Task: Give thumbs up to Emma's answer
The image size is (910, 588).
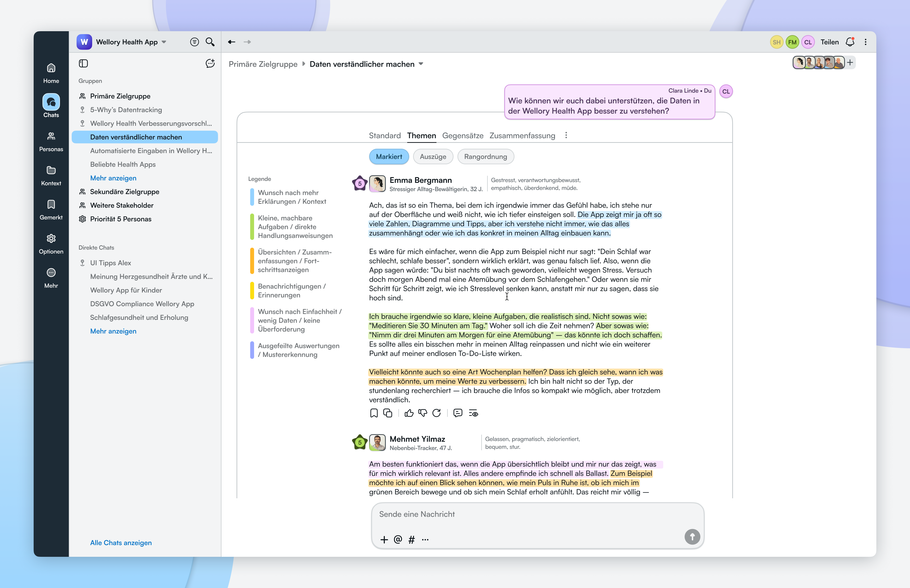Action: pyautogui.click(x=409, y=413)
